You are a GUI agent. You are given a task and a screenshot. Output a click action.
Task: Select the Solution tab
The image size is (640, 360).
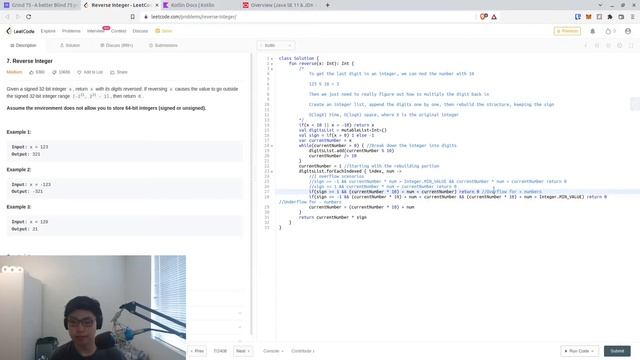pyautogui.click(x=70, y=45)
